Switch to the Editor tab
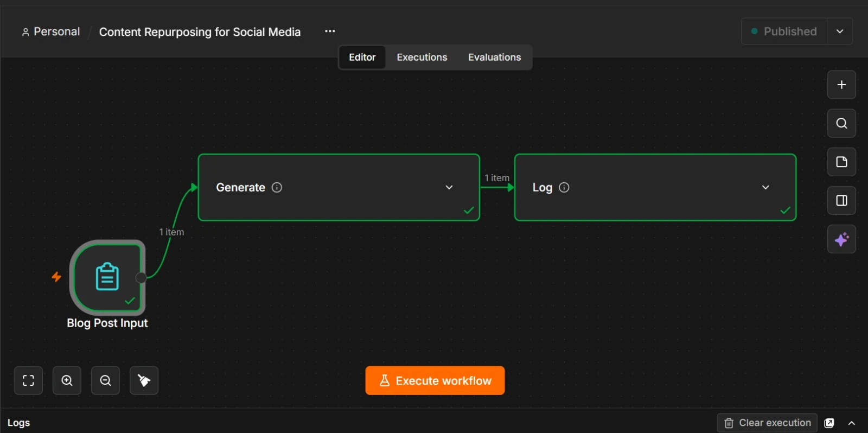Screen dimensions: 868x433 pyautogui.click(x=362, y=57)
